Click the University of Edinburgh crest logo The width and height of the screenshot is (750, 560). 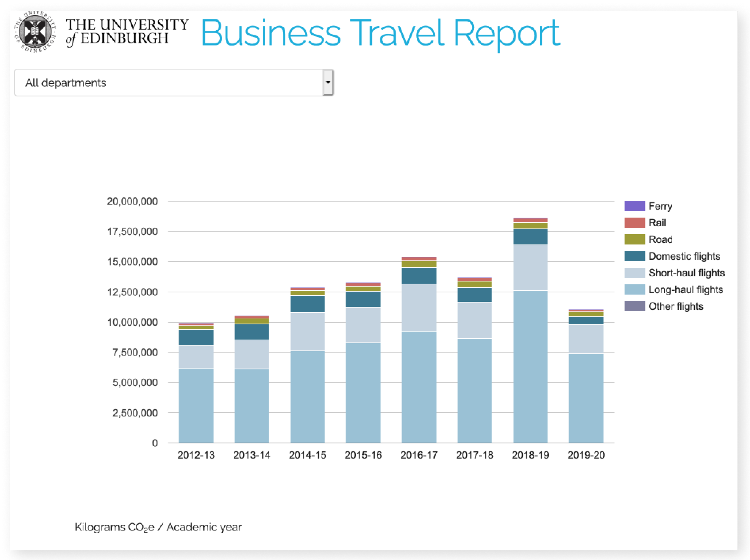(35, 32)
